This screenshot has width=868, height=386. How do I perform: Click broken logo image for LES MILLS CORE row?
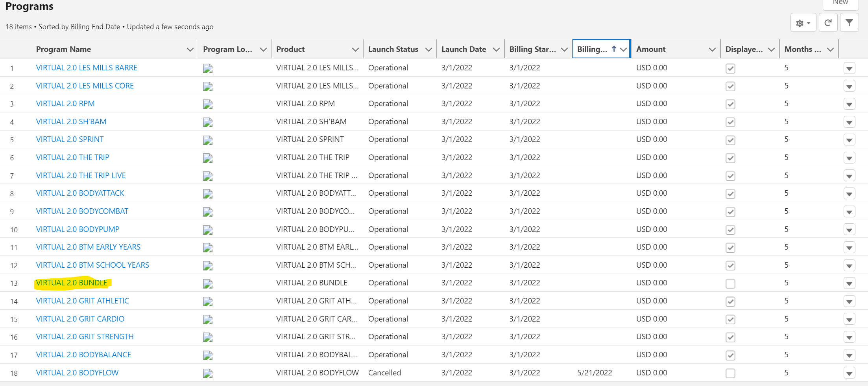point(208,86)
